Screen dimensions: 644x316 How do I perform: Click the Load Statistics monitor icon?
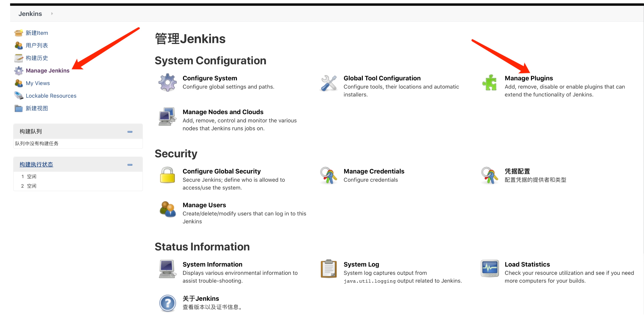tap(490, 268)
